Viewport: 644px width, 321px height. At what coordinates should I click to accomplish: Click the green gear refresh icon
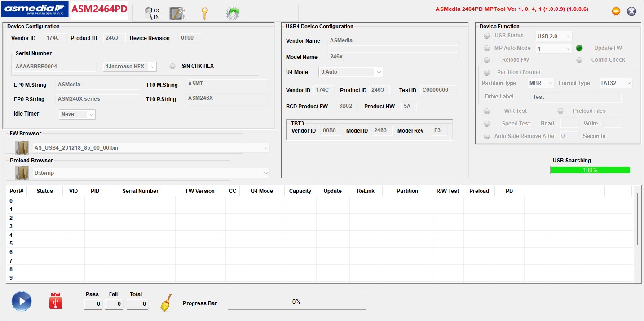232,14
